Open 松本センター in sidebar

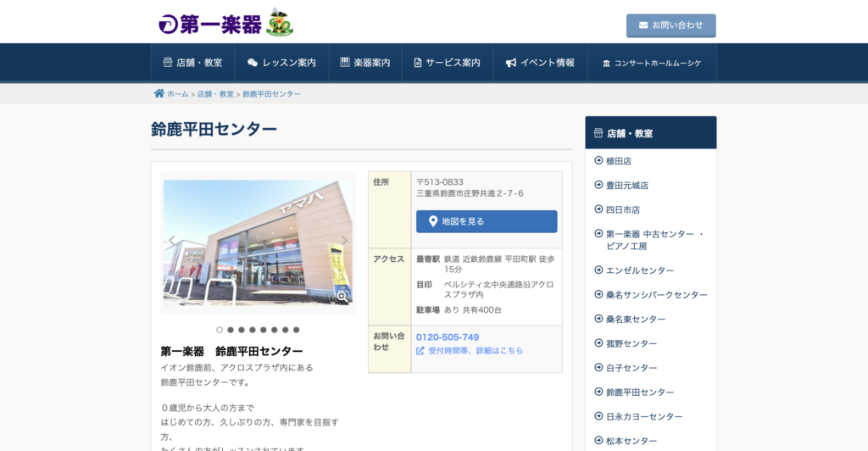pos(632,441)
